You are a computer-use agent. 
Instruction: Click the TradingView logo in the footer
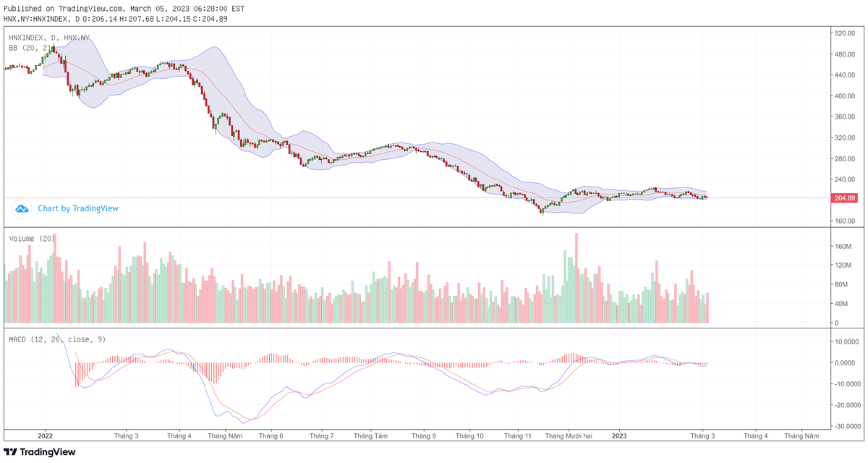[40, 452]
